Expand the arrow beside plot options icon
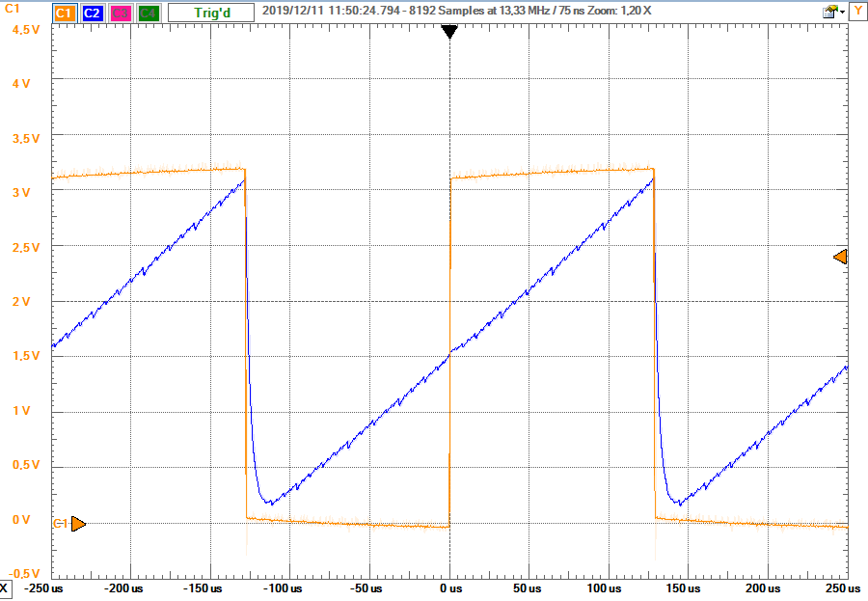The width and height of the screenshot is (868, 601). (841, 13)
